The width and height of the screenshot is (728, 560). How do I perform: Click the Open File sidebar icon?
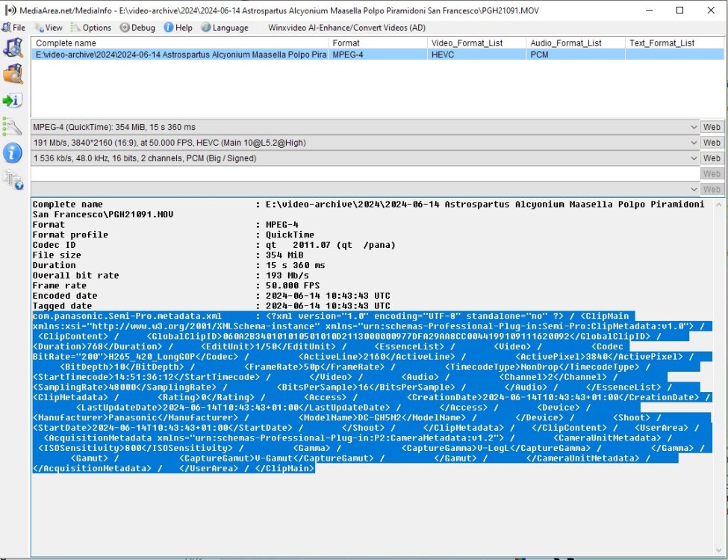click(13, 48)
